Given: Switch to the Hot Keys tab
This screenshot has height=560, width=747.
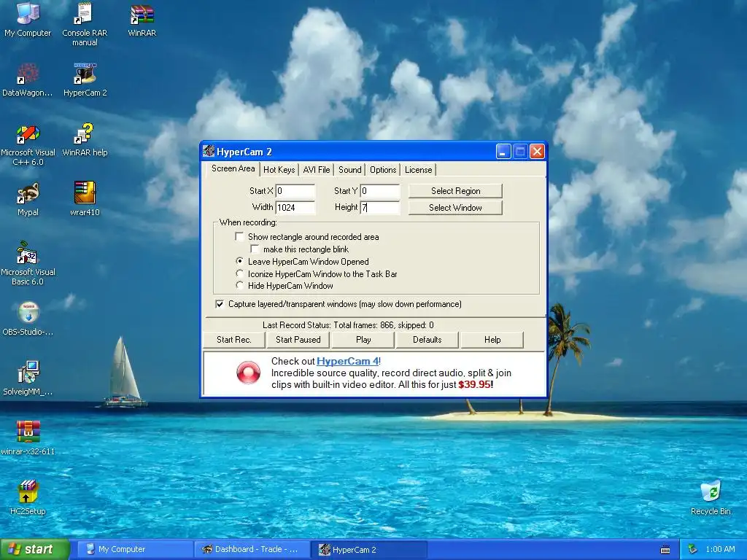Looking at the screenshot, I should pos(279,169).
